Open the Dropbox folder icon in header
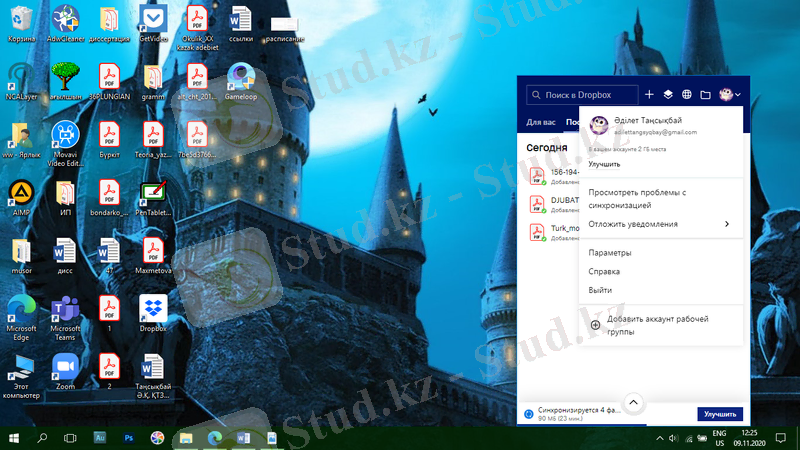Image resolution: width=800 pixels, height=450 pixels. (705, 95)
